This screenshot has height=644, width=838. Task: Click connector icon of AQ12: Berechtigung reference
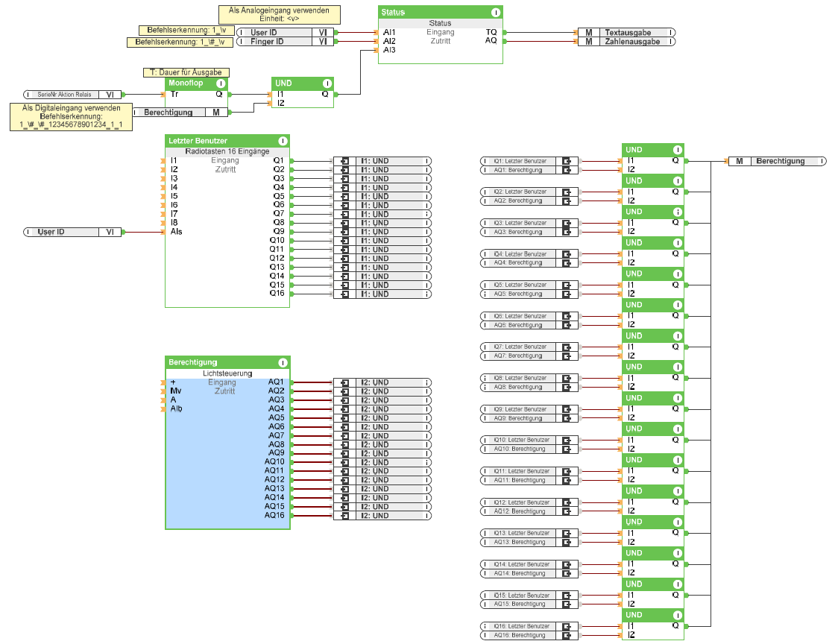(567, 511)
